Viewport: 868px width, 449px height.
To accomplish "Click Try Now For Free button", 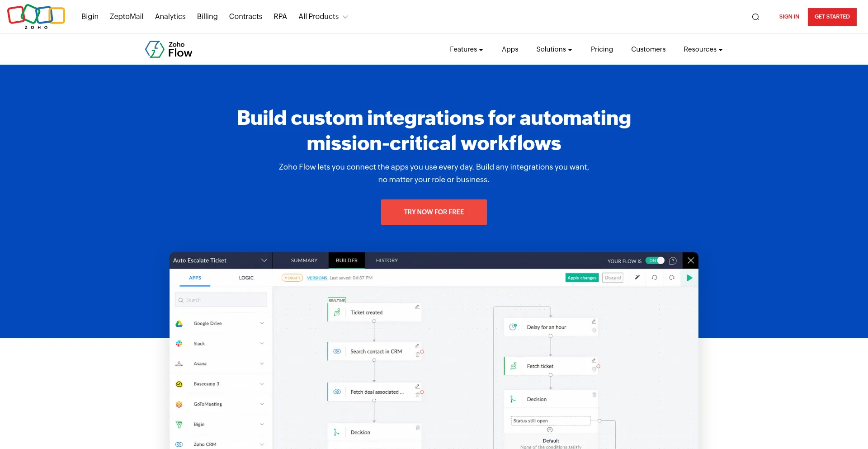I will coord(434,212).
